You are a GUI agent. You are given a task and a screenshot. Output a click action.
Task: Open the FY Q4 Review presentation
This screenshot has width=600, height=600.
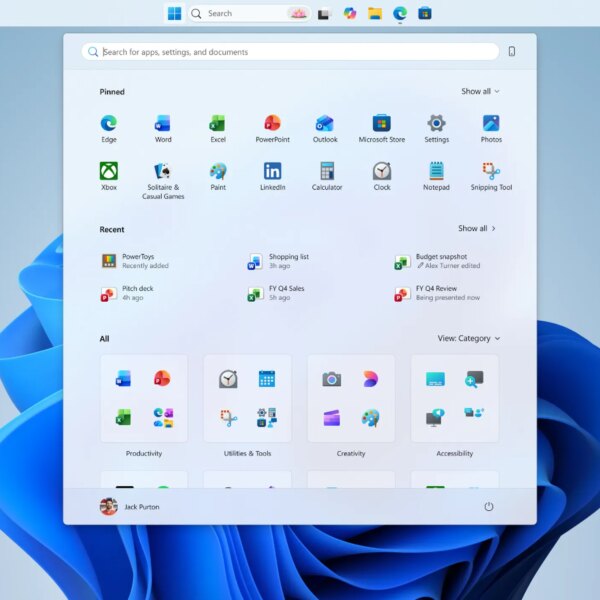(437, 293)
